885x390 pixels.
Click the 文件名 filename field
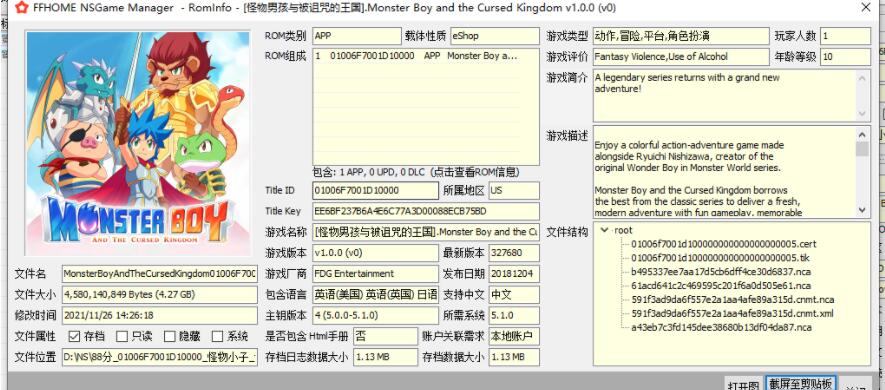[x=160, y=274]
